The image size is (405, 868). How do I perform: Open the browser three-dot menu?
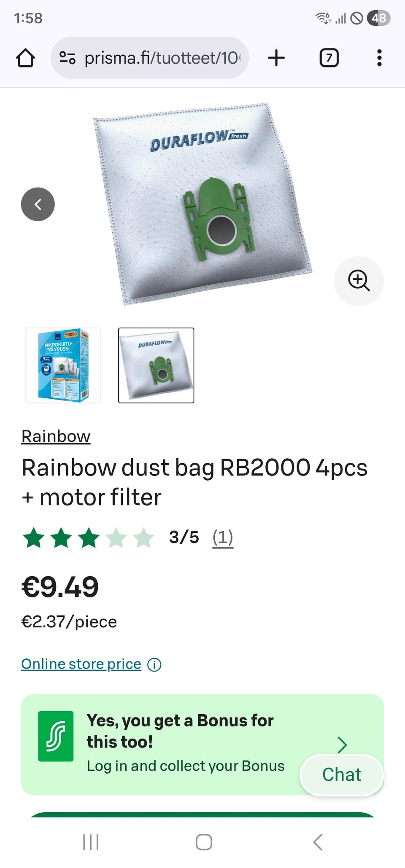pos(379,58)
